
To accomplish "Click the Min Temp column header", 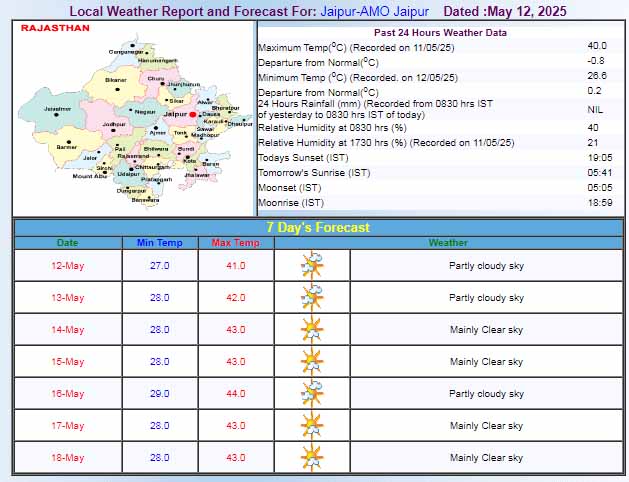I will 159,243.
